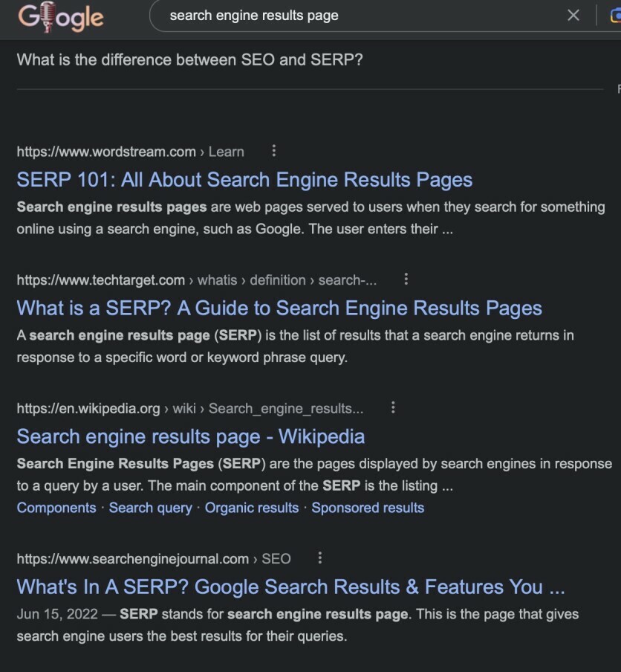Open "What's In A SERP?" result title
621x672 pixels.
[x=290, y=587]
